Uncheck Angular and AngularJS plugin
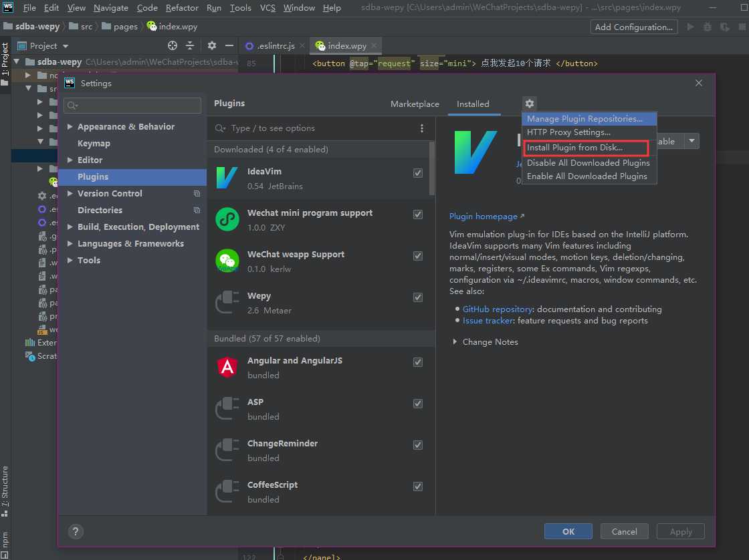Viewport: 749px width, 560px height. pos(418,362)
